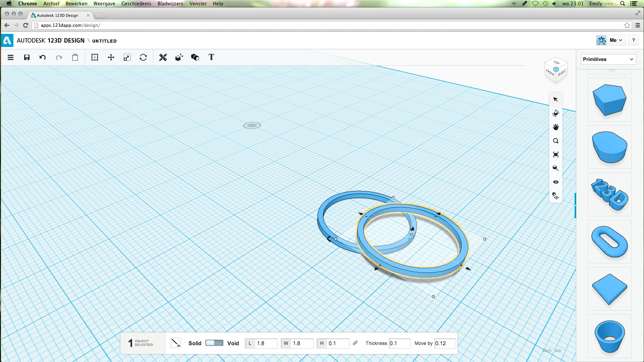644x362 pixels.
Task: Open the hamburger main menu
Action: 10,57
